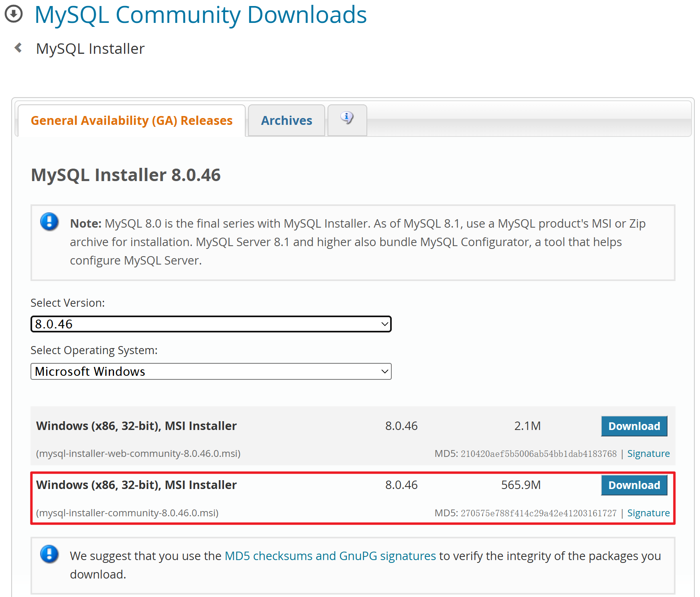
Task: Click the blue alert icon beside the Note
Action: (49, 222)
